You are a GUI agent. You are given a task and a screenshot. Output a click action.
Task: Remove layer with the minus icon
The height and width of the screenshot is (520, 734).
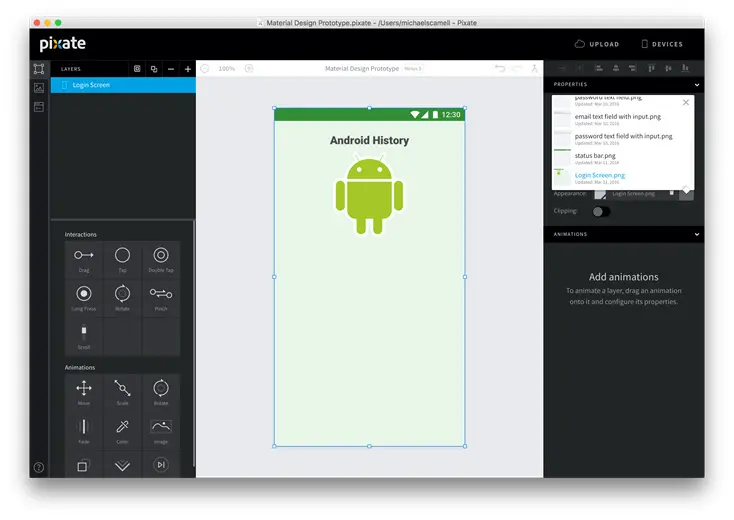coord(171,69)
